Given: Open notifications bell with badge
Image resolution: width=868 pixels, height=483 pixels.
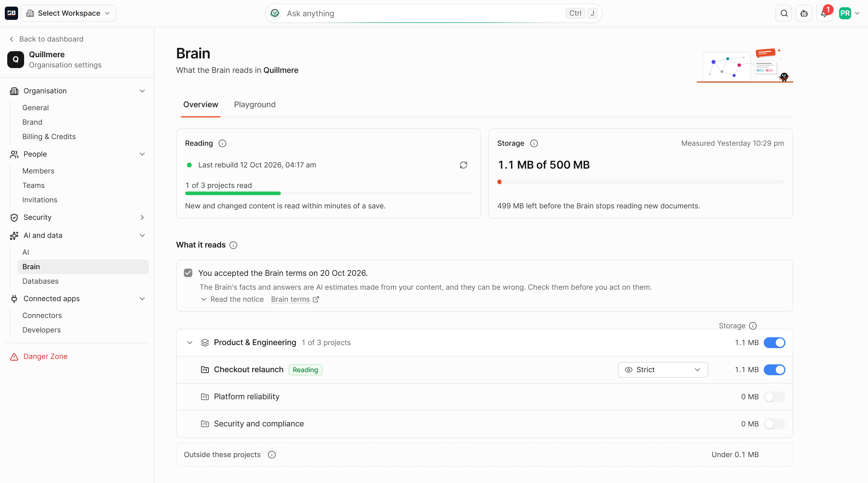Looking at the screenshot, I should [824, 13].
